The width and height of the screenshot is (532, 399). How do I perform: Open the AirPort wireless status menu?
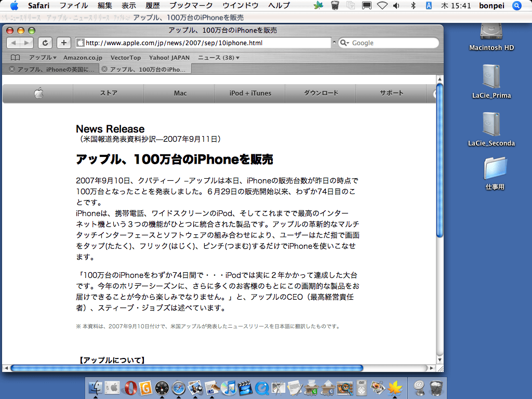[x=382, y=5]
